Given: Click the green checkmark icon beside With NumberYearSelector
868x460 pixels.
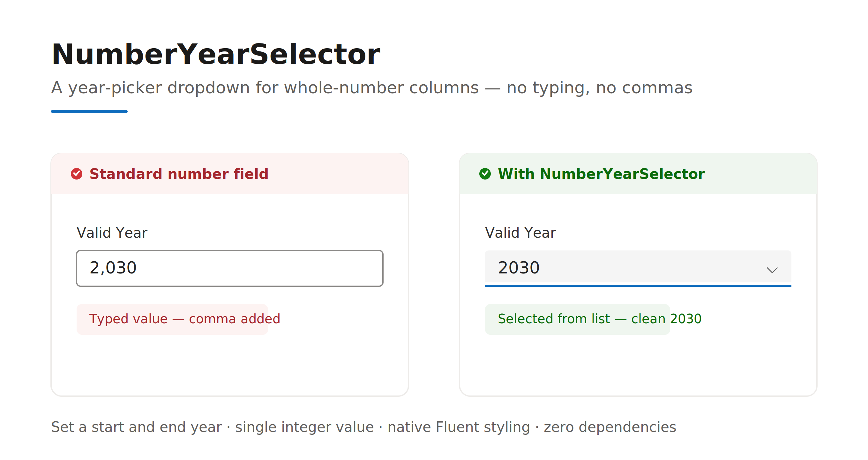Looking at the screenshot, I should (485, 174).
